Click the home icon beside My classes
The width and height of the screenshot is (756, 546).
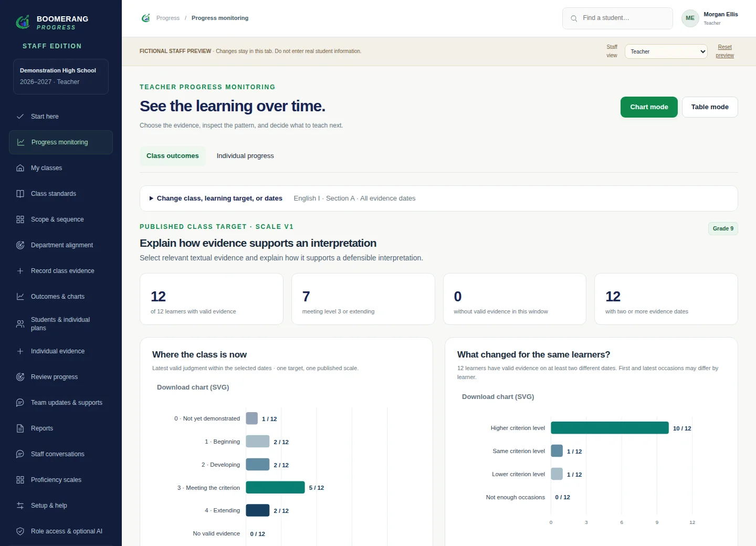pos(20,168)
